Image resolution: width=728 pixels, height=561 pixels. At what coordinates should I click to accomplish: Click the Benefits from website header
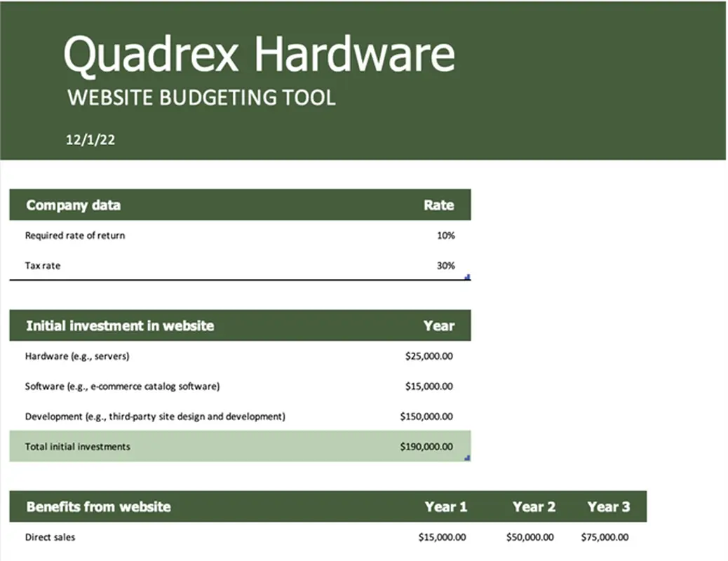(97, 506)
